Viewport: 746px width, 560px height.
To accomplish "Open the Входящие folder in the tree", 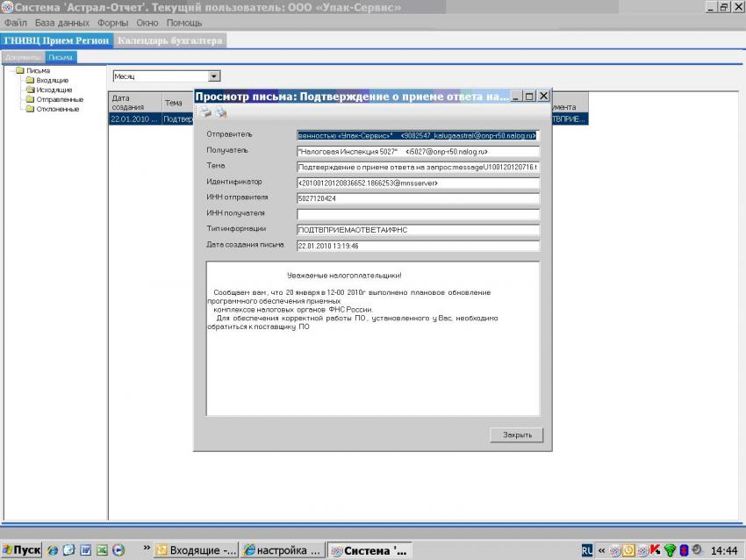I will pyautogui.click(x=52, y=80).
